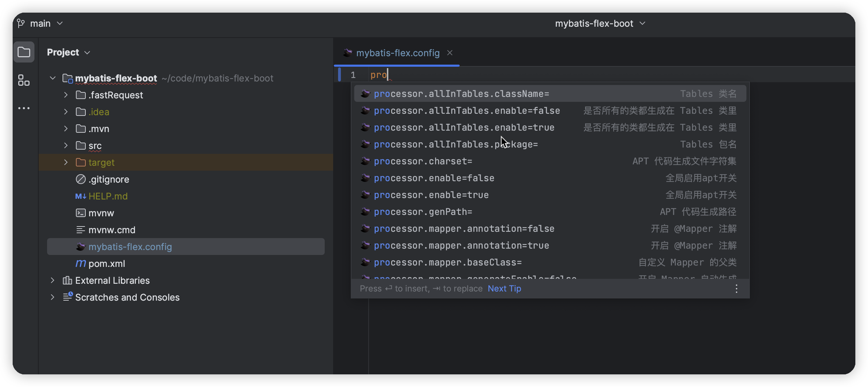Viewport: 868px width, 387px height.
Task: Expand the src folder
Action: coord(66,145)
